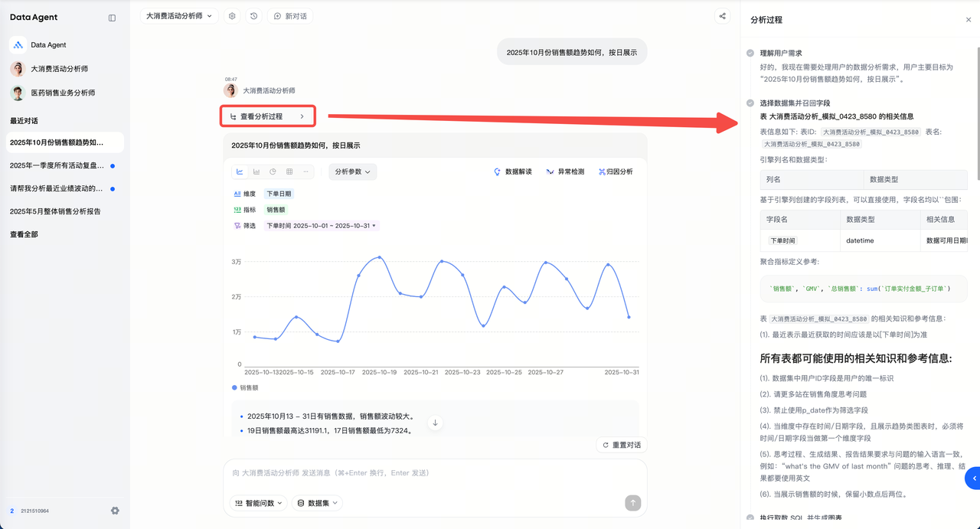The image size is (980, 529).
Task: Click the 分析过程 panel title
Action: (x=766, y=20)
